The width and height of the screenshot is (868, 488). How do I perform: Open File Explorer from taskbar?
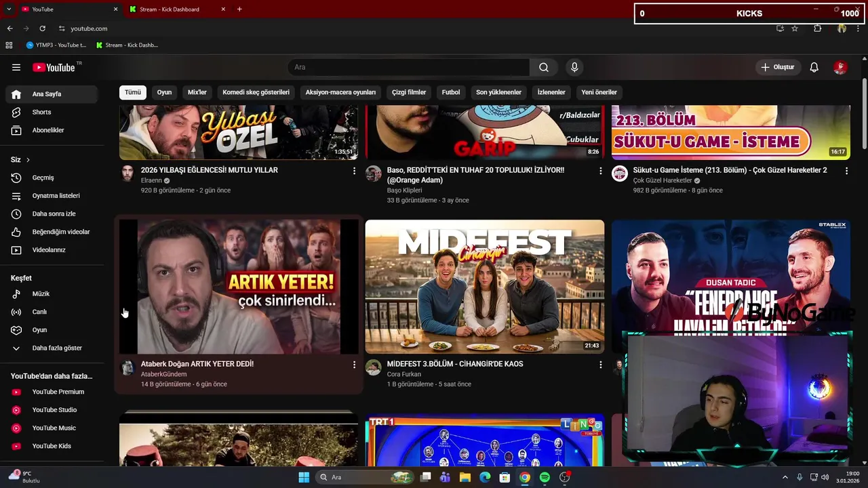tap(465, 477)
